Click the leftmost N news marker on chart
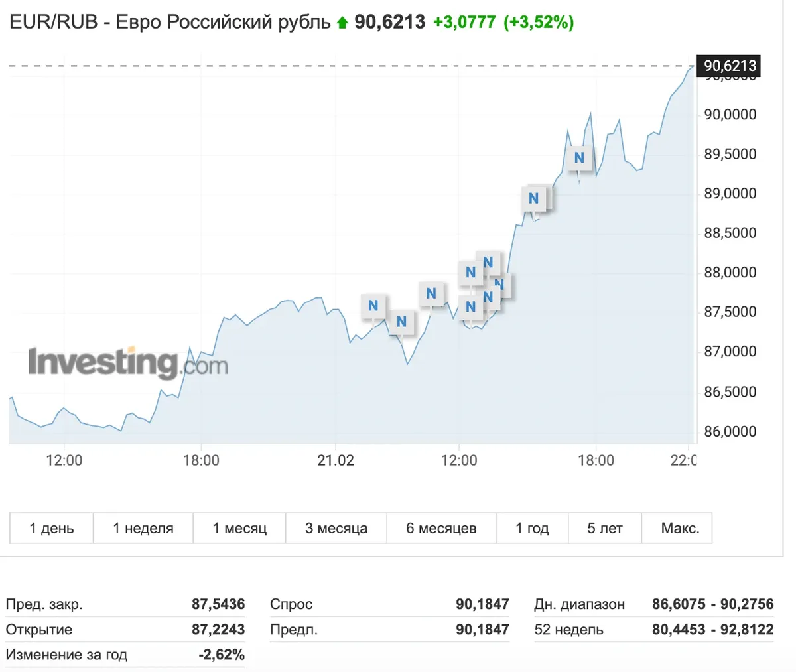This screenshot has height=672, width=796. (x=373, y=305)
